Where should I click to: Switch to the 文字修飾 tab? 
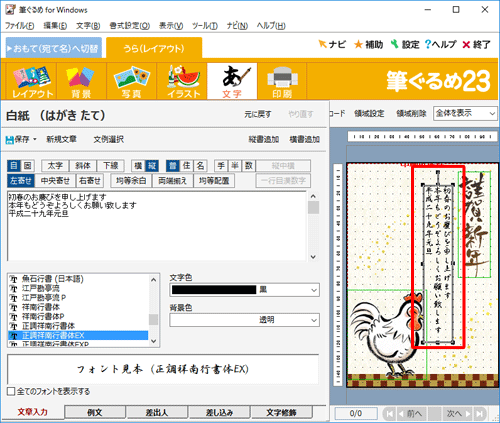[x=281, y=412]
